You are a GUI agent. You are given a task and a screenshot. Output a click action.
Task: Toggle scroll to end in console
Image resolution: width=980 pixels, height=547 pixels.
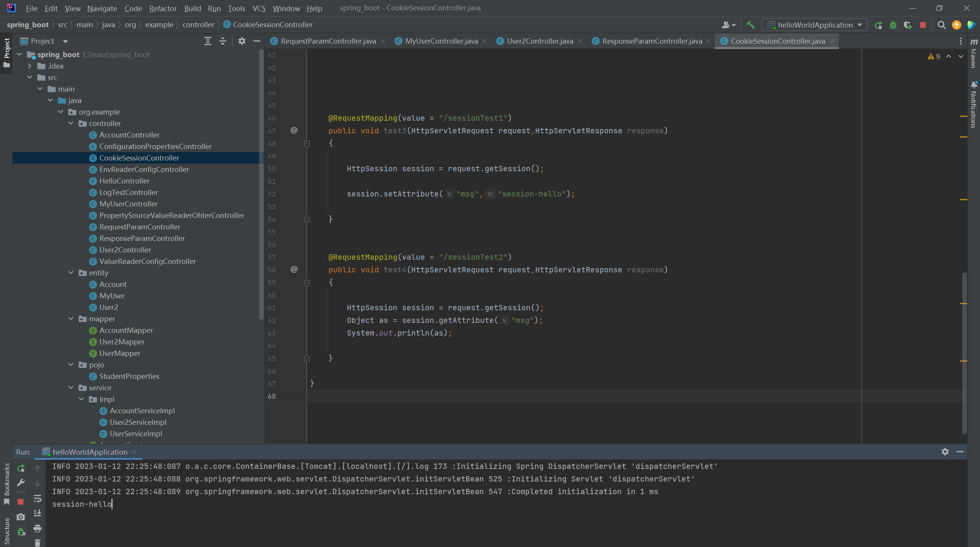pos(38,513)
